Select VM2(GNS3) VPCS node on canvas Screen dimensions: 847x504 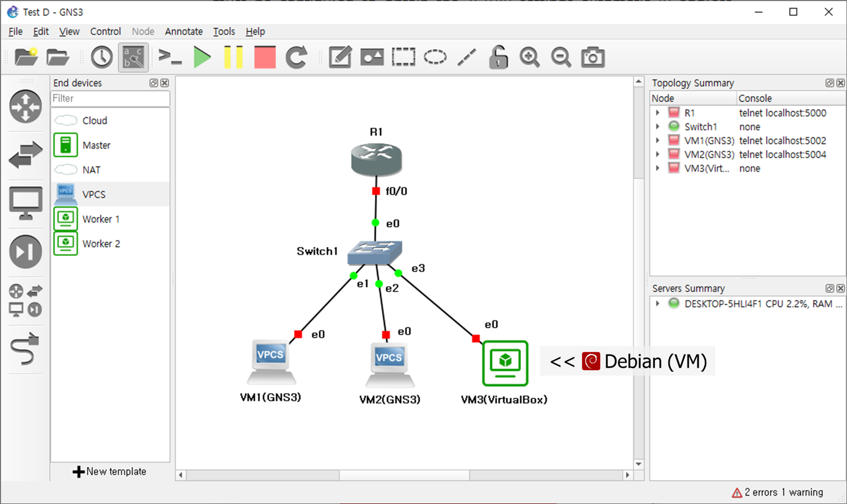point(390,365)
